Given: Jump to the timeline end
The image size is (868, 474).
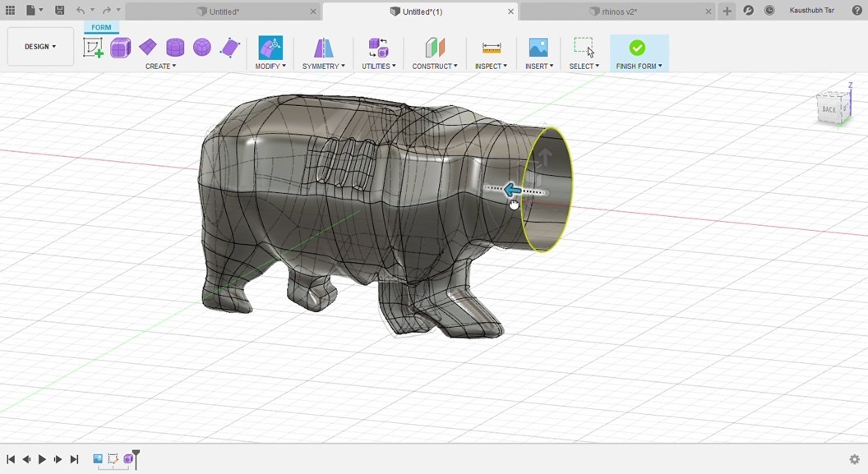Looking at the screenshot, I should click(74, 459).
